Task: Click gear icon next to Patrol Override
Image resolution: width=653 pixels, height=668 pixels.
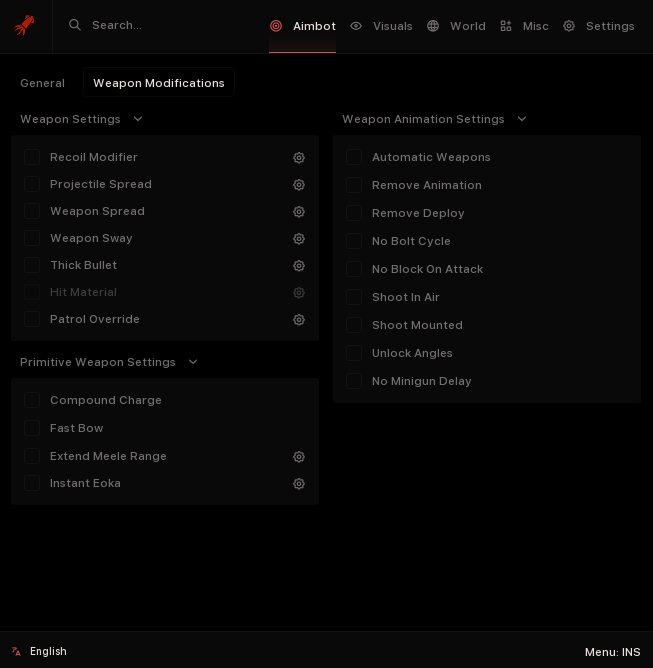Action: 298,320
